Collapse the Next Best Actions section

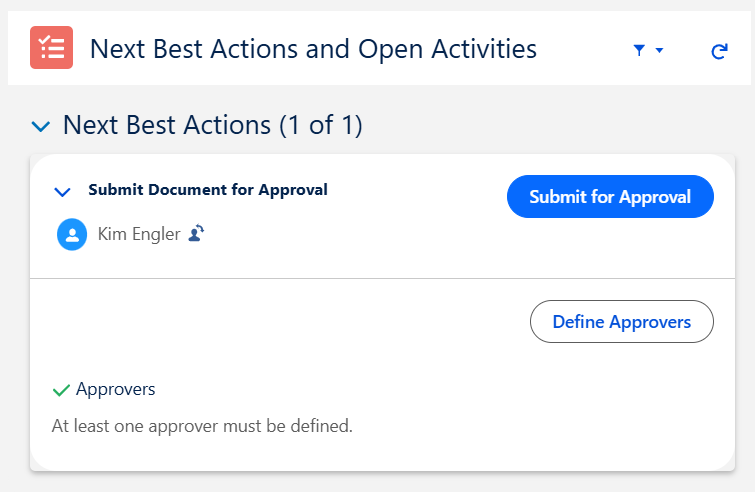[40, 126]
